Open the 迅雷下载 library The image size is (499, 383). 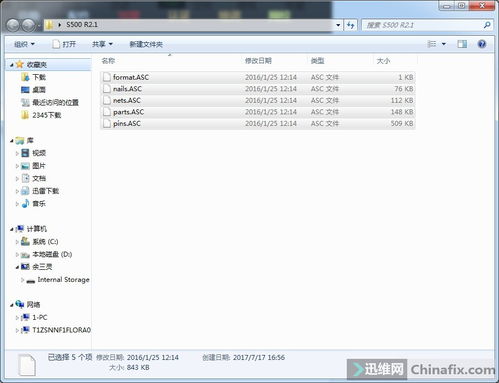pos(46,191)
